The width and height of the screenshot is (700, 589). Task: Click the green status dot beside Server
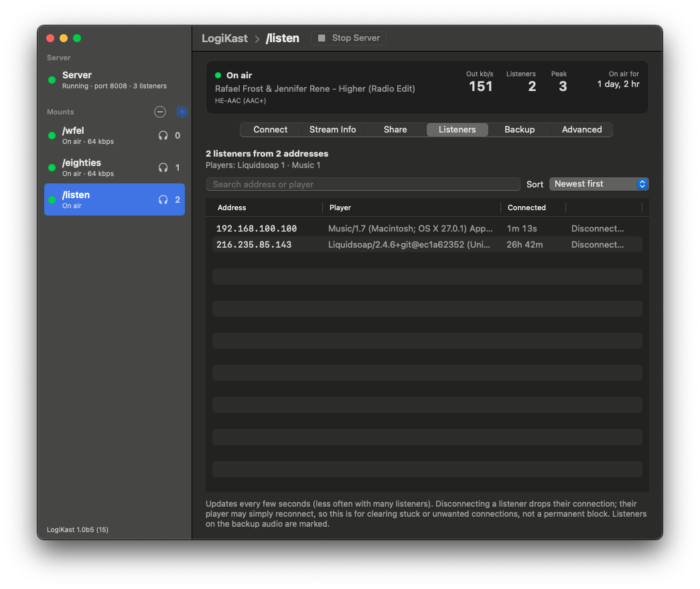[x=52, y=80]
